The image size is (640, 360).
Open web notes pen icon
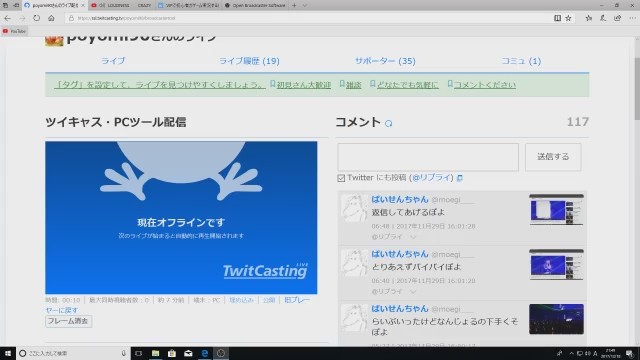pos(603,18)
